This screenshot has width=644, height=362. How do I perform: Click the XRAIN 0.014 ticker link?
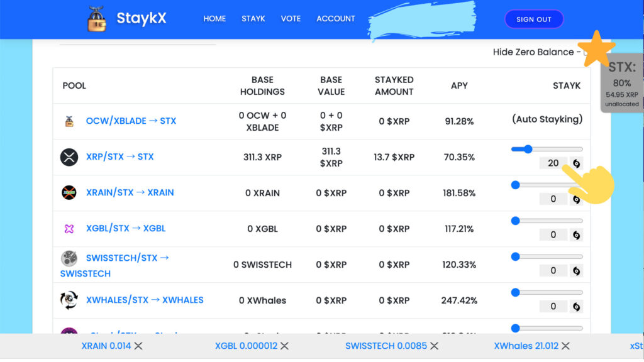[x=106, y=346]
